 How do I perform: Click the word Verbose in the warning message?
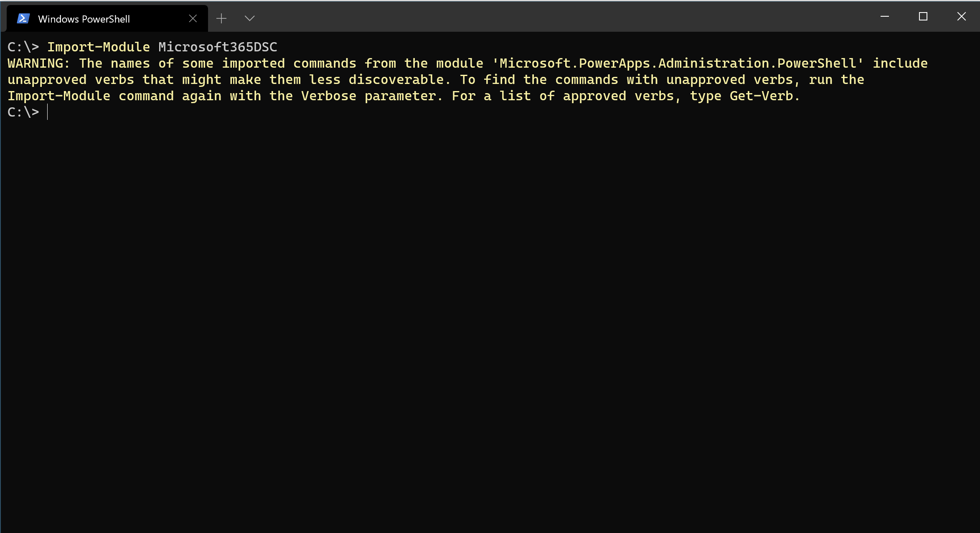click(329, 96)
